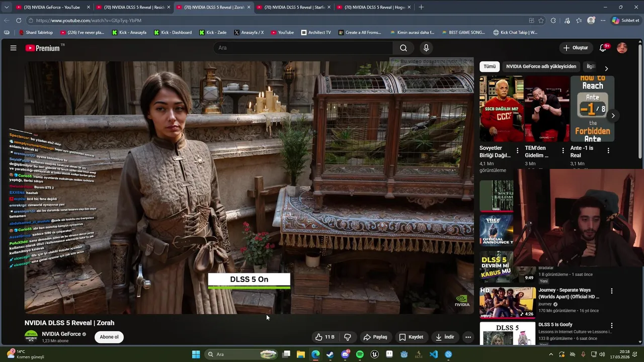Open File Explorer from taskbar
The height and width of the screenshot is (362, 644).
[301, 354]
